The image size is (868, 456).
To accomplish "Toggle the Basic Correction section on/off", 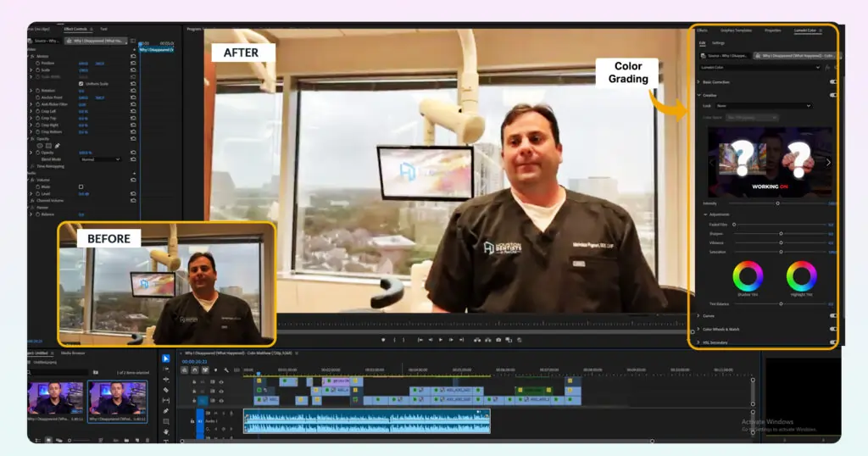I will click(832, 82).
